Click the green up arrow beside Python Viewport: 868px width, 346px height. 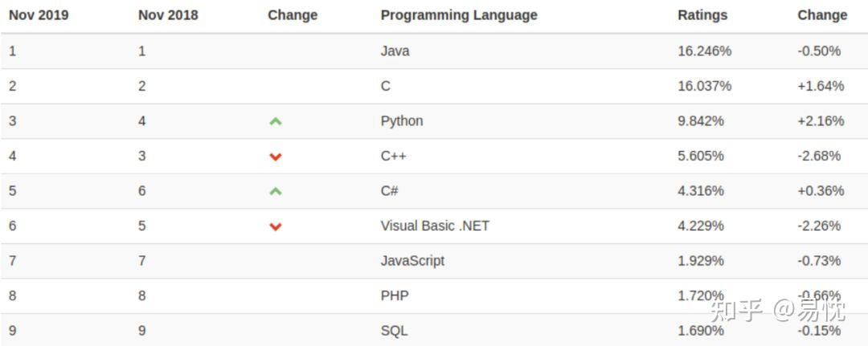coord(276,121)
